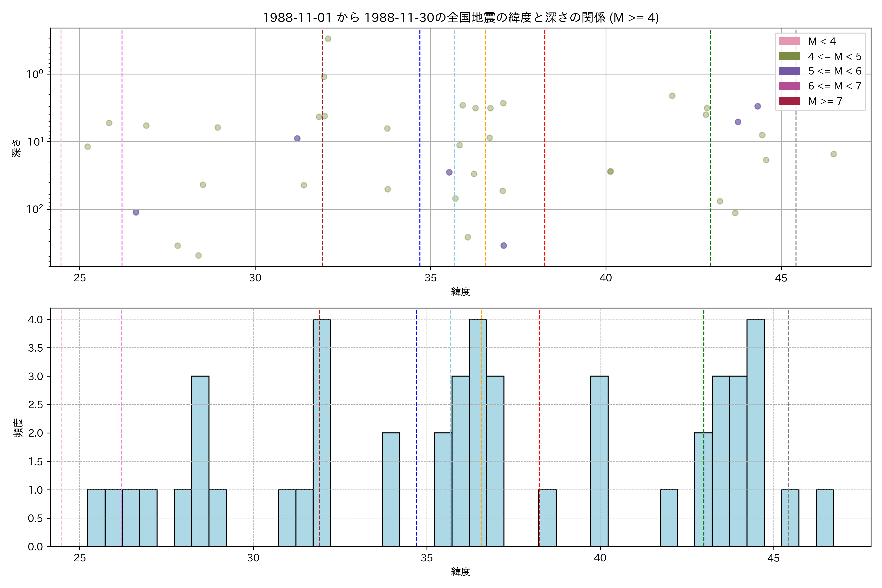Click the 頻度 y-axis label

(18, 428)
